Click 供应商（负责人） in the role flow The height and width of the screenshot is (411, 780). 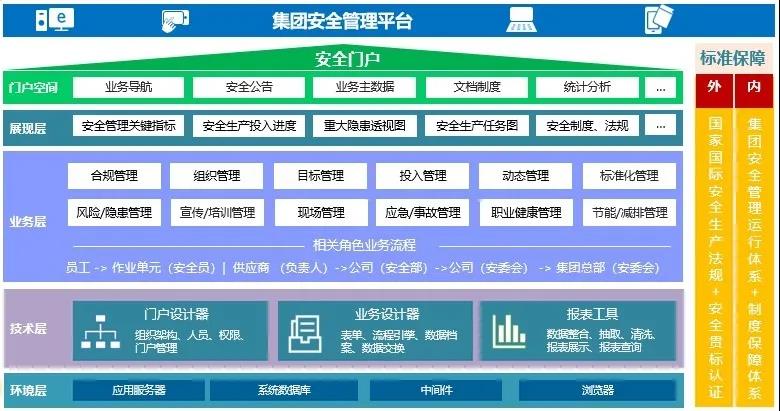(x=280, y=268)
